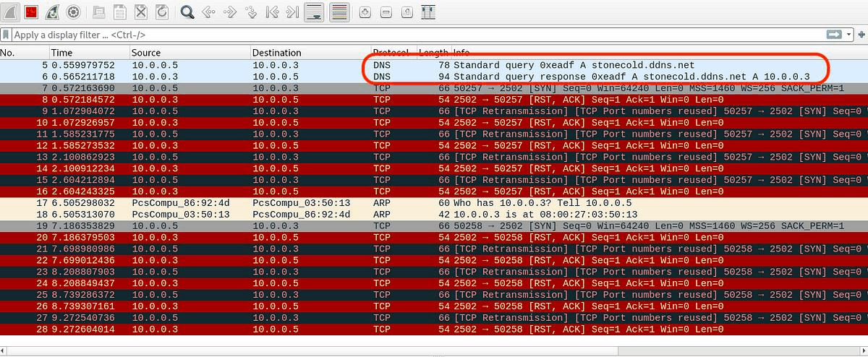
Task: Zoom out the packet text
Action: click(386, 12)
